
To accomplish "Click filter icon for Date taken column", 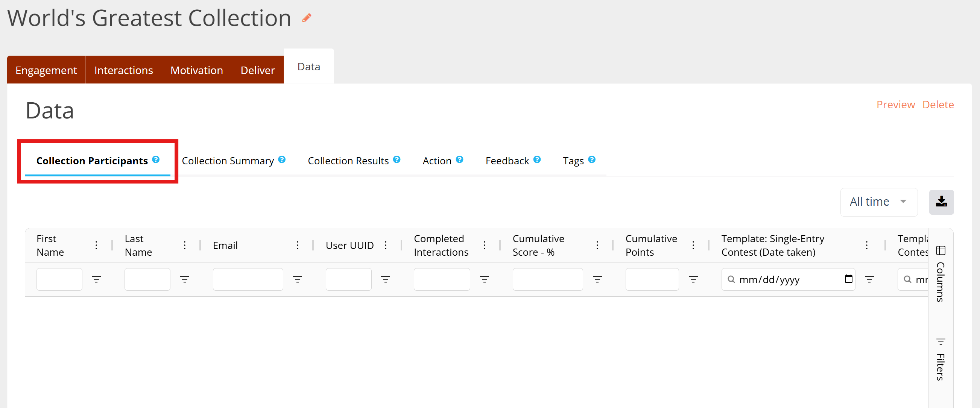I will [x=869, y=279].
